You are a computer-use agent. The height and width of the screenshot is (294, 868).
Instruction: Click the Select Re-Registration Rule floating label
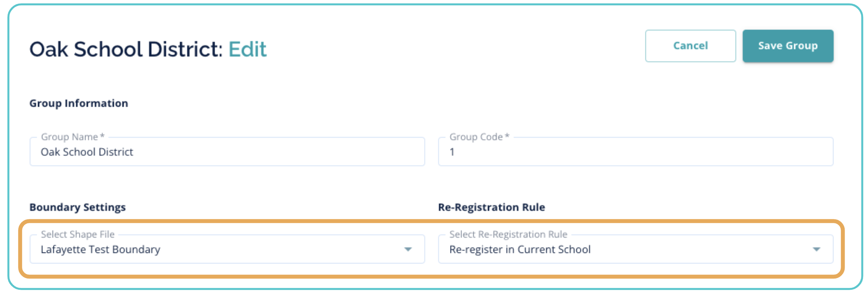tap(508, 234)
